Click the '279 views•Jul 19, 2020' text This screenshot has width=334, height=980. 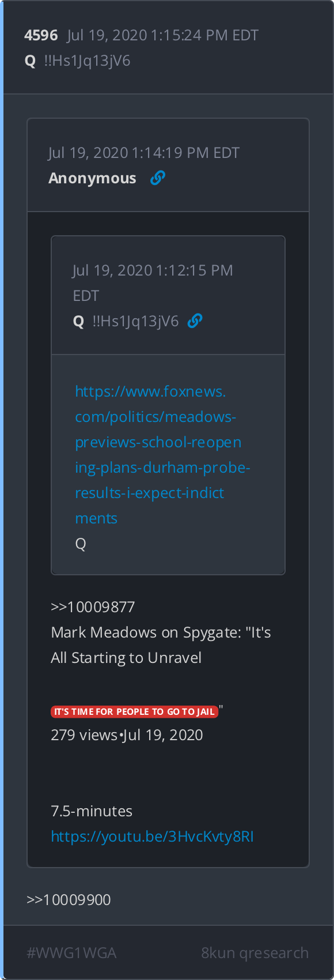pos(127,735)
